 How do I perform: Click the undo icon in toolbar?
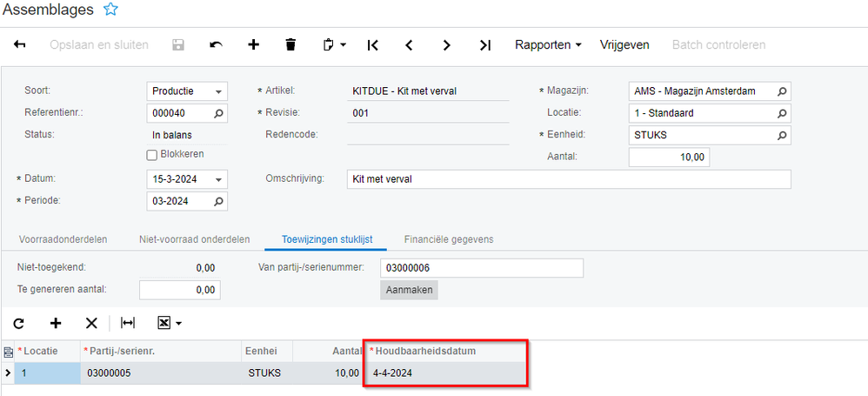coord(217,44)
